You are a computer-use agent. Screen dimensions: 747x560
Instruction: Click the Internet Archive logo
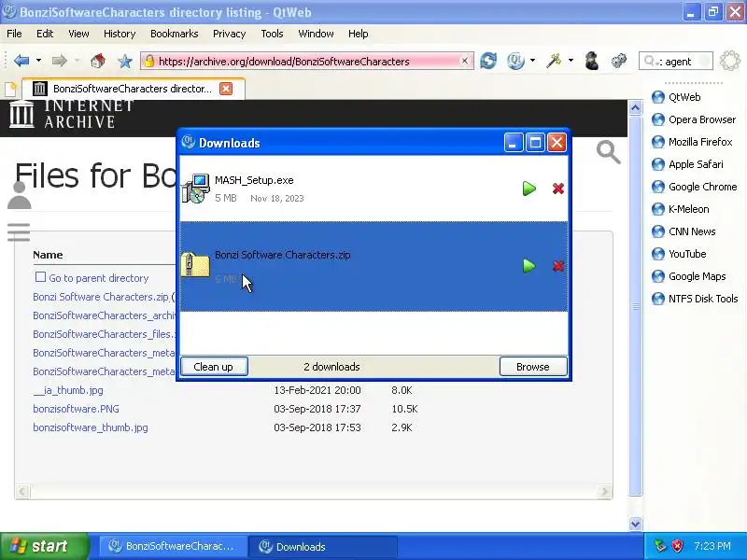(x=72, y=114)
